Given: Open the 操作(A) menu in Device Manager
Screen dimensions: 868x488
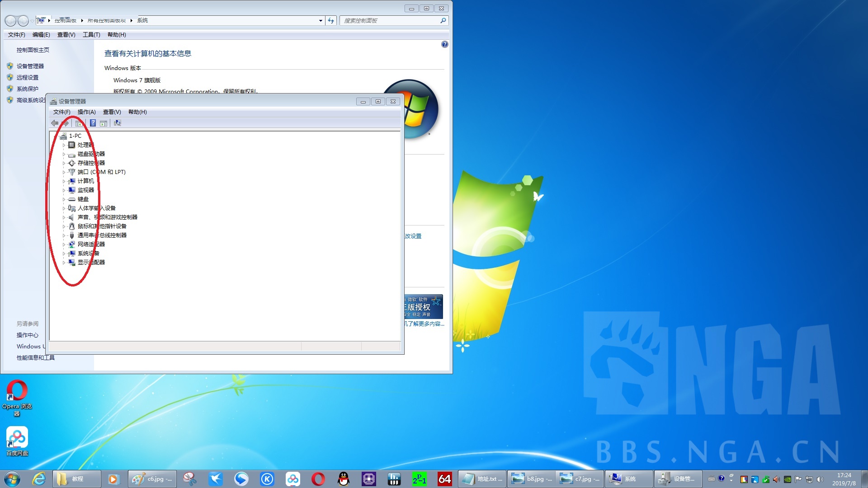Looking at the screenshot, I should 86,112.
